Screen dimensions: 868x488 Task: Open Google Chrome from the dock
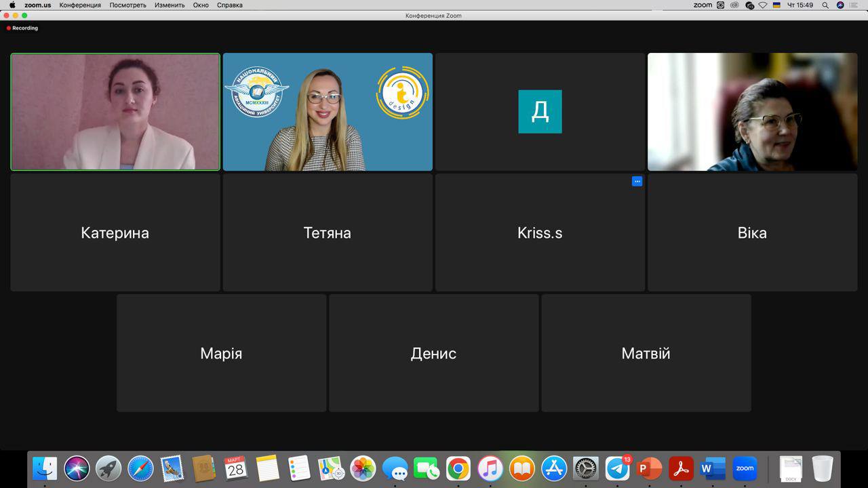pyautogui.click(x=458, y=468)
